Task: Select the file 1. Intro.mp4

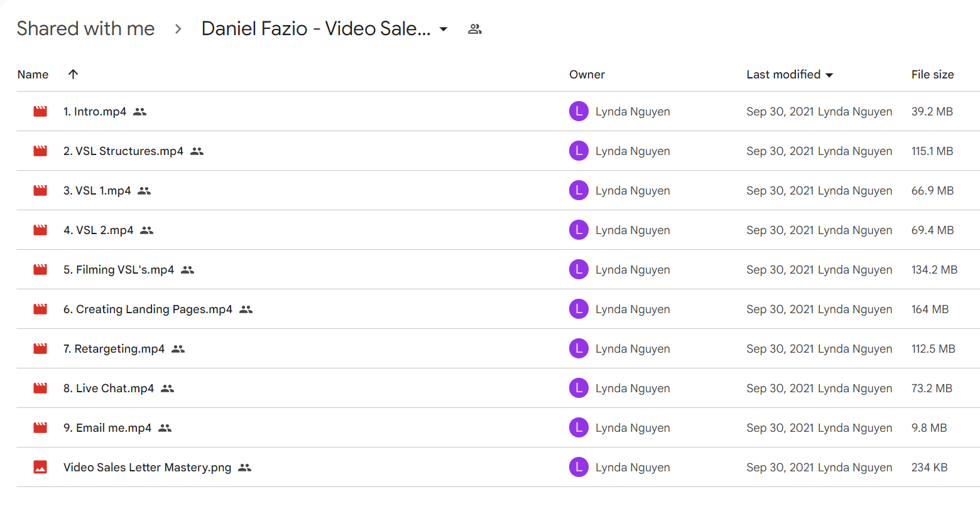Action: click(x=95, y=111)
